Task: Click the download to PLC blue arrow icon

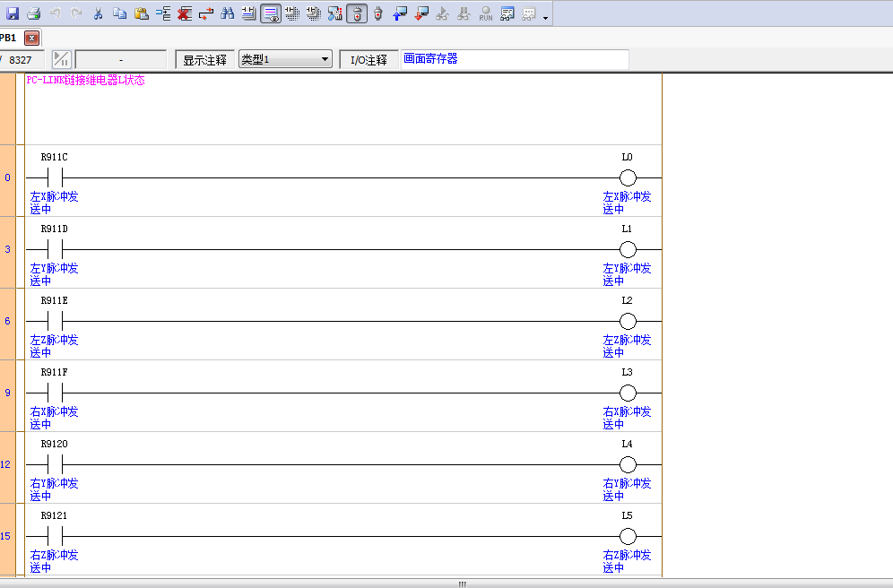Action: coord(400,13)
